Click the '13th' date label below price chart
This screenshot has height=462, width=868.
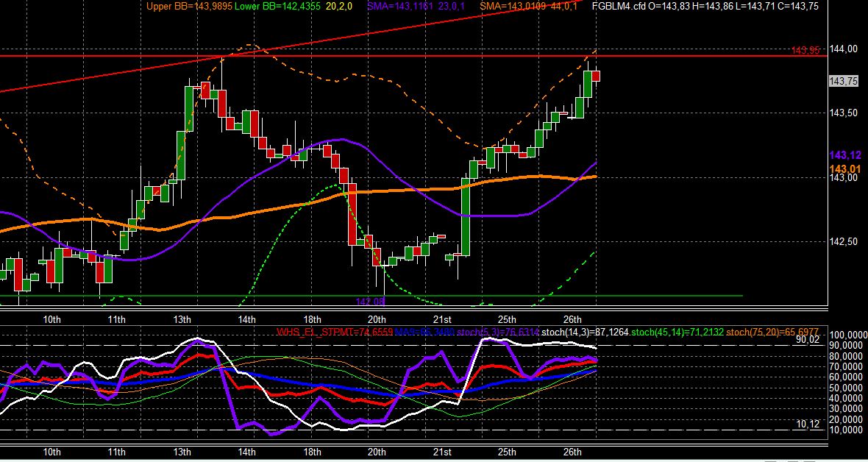182,319
